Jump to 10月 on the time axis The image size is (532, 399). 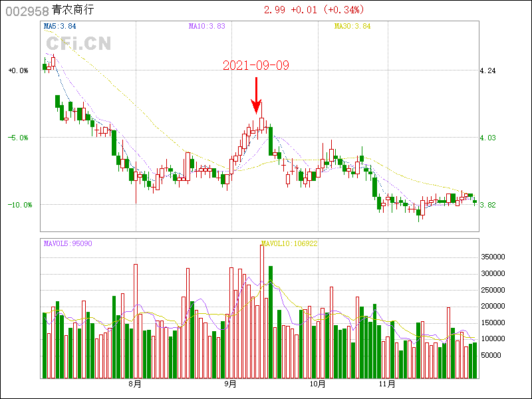(318, 384)
